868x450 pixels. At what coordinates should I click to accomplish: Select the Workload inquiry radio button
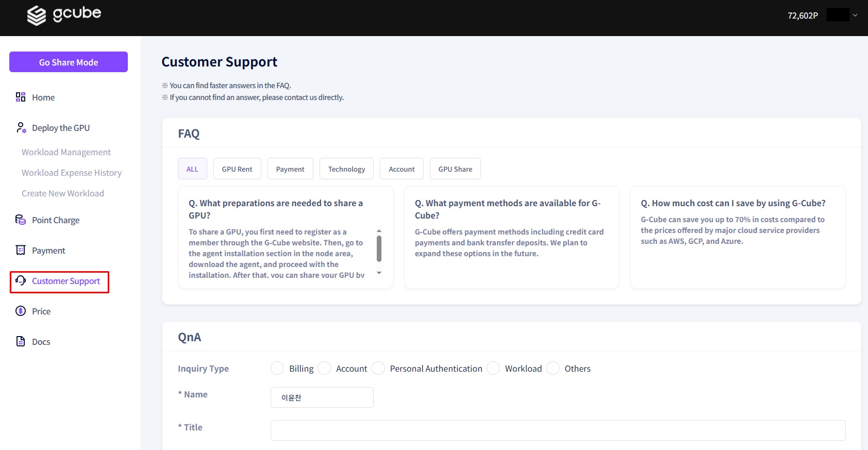[x=493, y=368]
